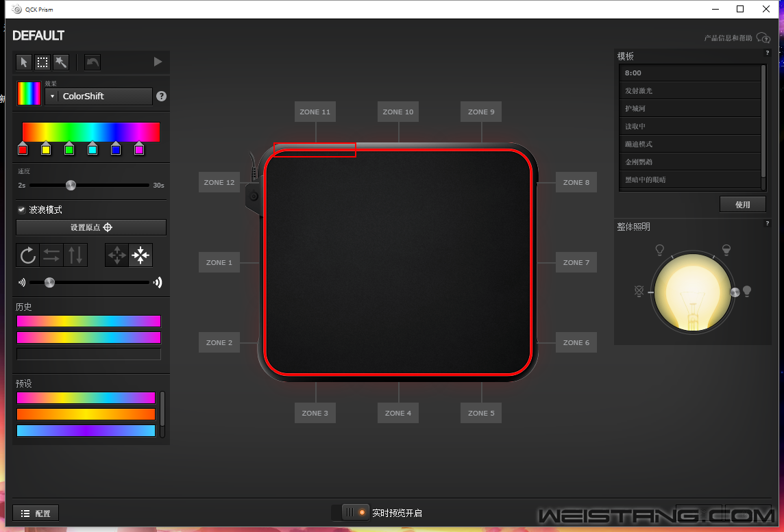The height and width of the screenshot is (532, 784).
Task: Open the ColorShift effect dropdown
Action: [99, 97]
